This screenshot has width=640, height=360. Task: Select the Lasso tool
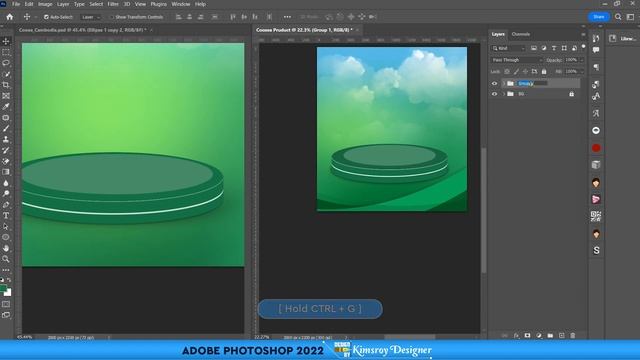point(6,63)
